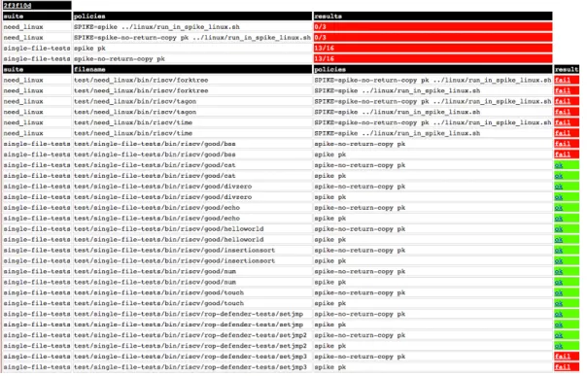
Task: Open ok link for good/num spike pk
Action: click(559, 282)
